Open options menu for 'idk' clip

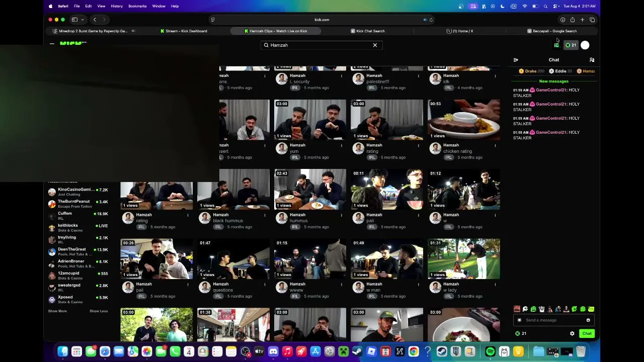tap(495, 76)
